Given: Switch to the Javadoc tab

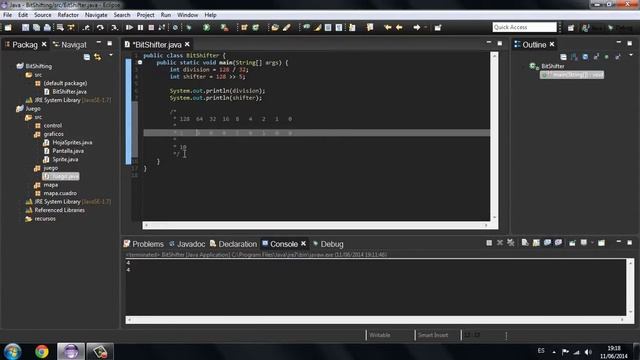Looking at the screenshot, I should click(x=187, y=244).
